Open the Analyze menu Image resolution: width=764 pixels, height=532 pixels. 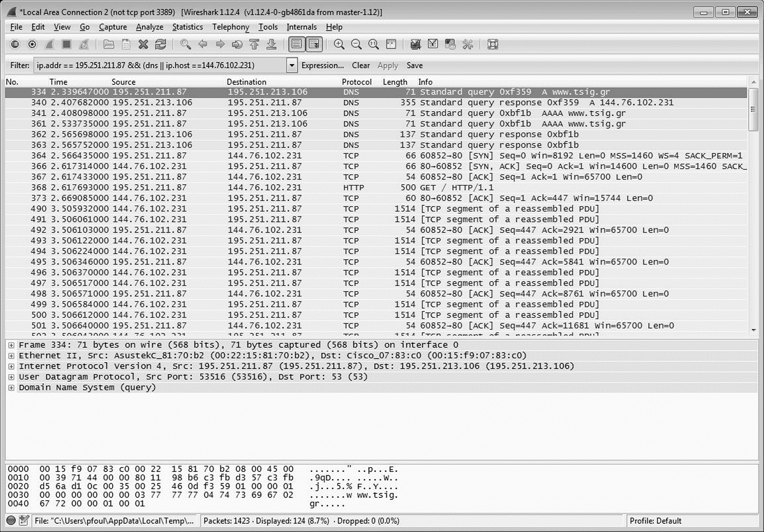[x=149, y=27]
